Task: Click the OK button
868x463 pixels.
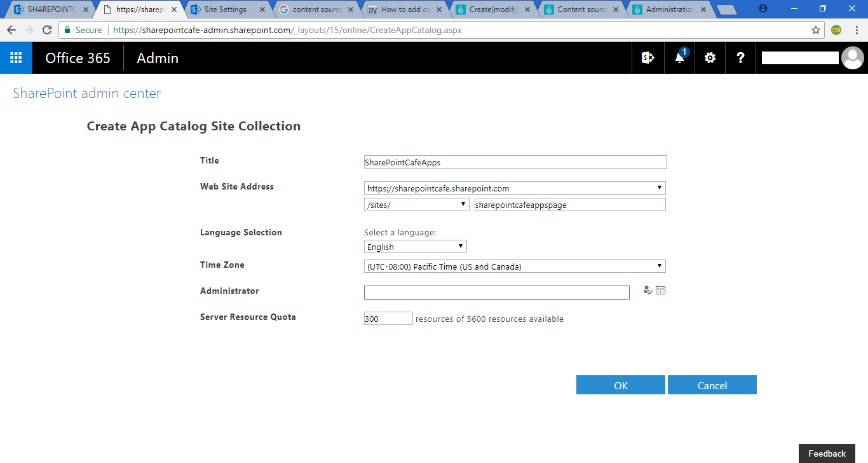Action: (x=621, y=385)
